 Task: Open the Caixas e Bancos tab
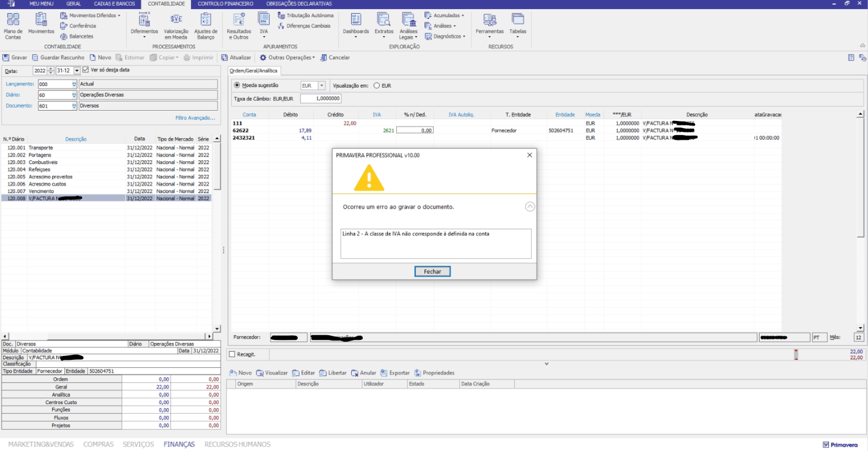114,4
